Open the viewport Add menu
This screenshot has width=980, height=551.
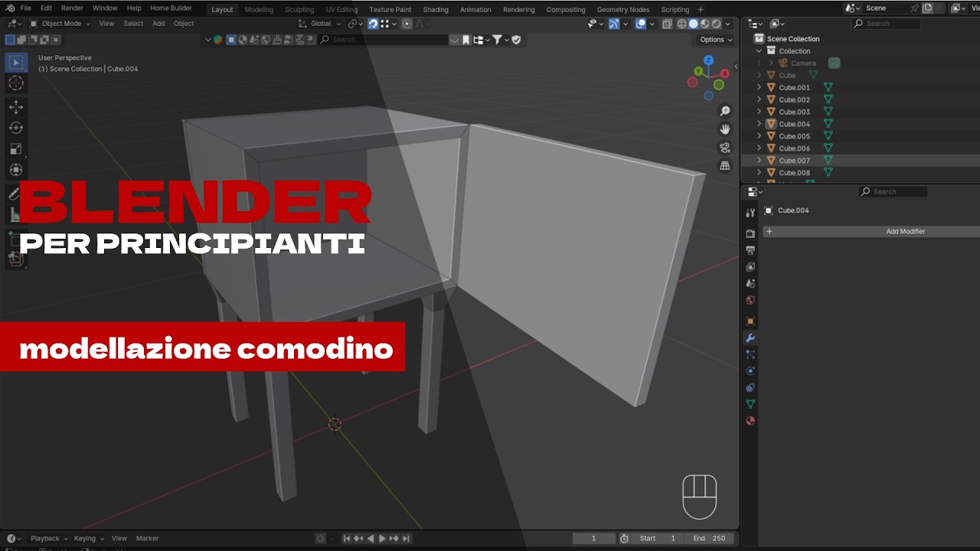tap(158, 24)
